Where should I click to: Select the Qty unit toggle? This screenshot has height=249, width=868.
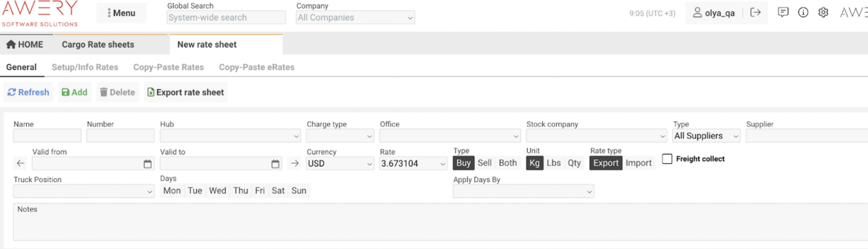pyautogui.click(x=574, y=163)
